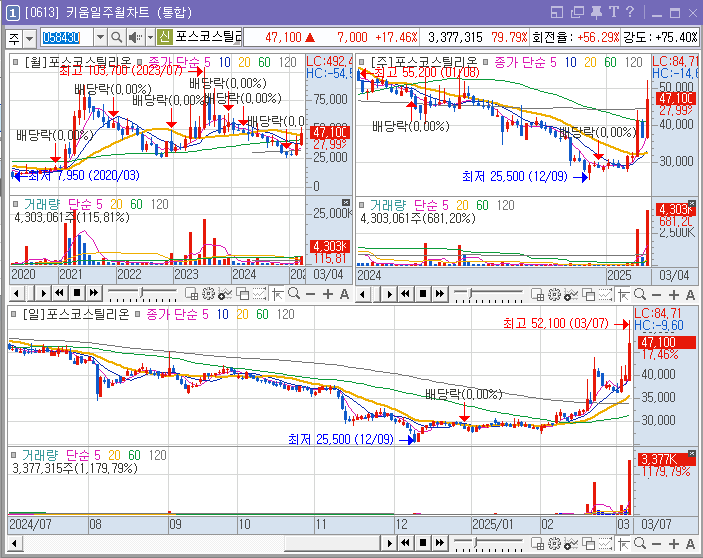
Task: Toggle square beside 거래량 label in weekly pane
Action: tap(362, 205)
